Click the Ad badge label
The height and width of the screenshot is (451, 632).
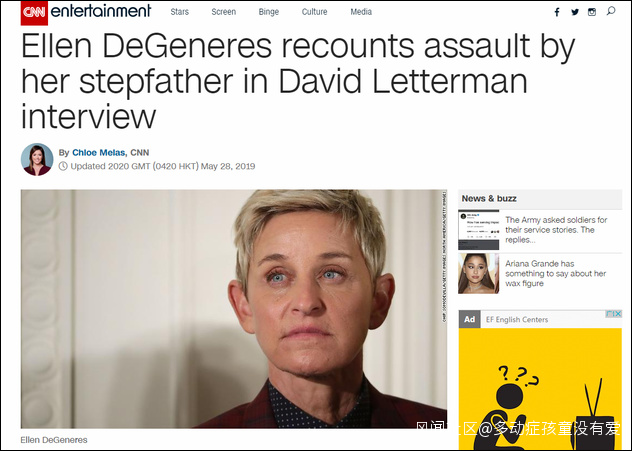[469, 319]
